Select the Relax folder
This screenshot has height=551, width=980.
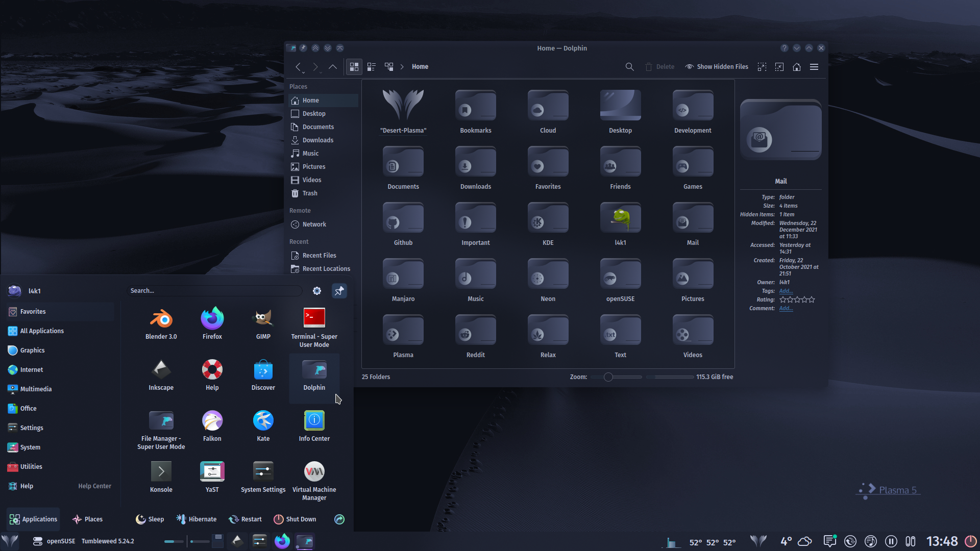click(548, 337)
